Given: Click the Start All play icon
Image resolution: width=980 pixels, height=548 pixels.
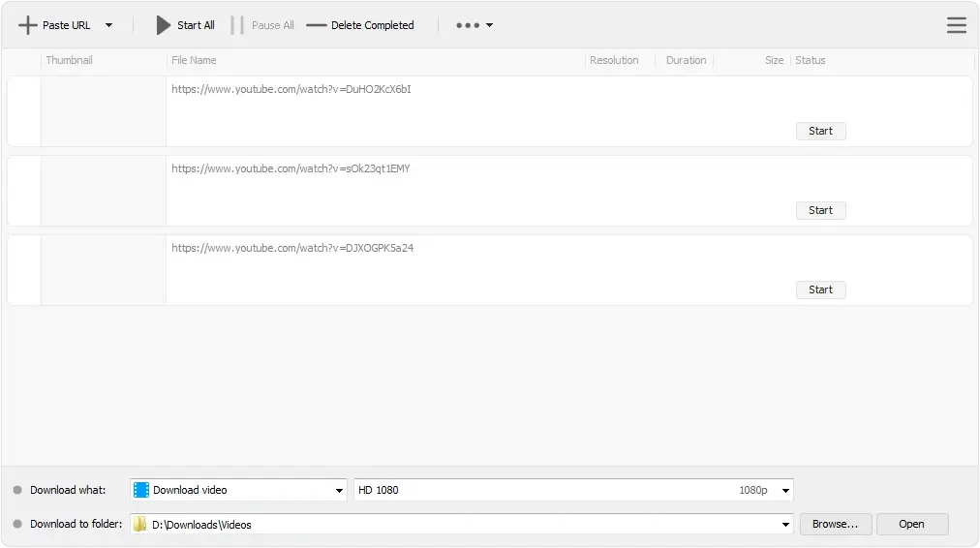Looking at the screenshot, I should click(x=163, y=25).
